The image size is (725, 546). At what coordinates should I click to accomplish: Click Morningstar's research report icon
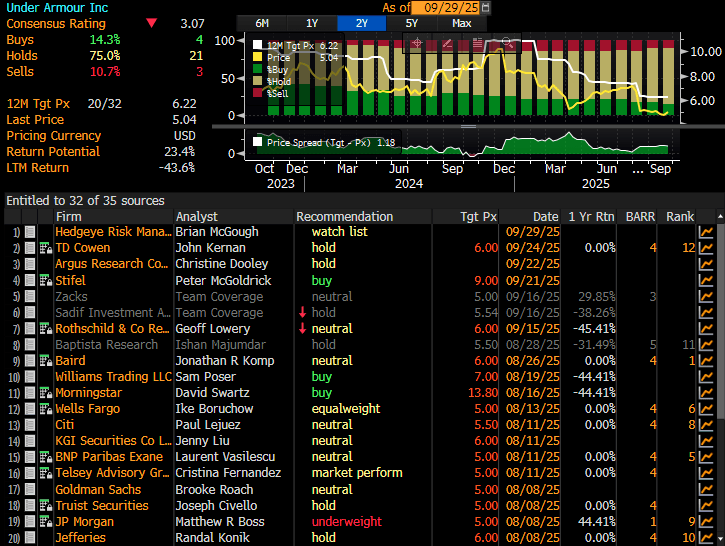point(45,393)
